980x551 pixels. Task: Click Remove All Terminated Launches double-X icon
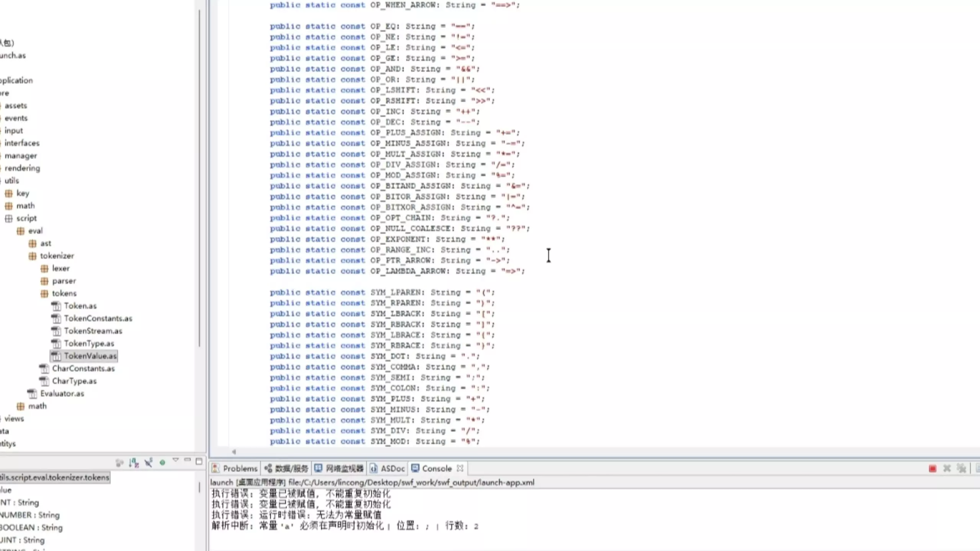tap(961, 468)
